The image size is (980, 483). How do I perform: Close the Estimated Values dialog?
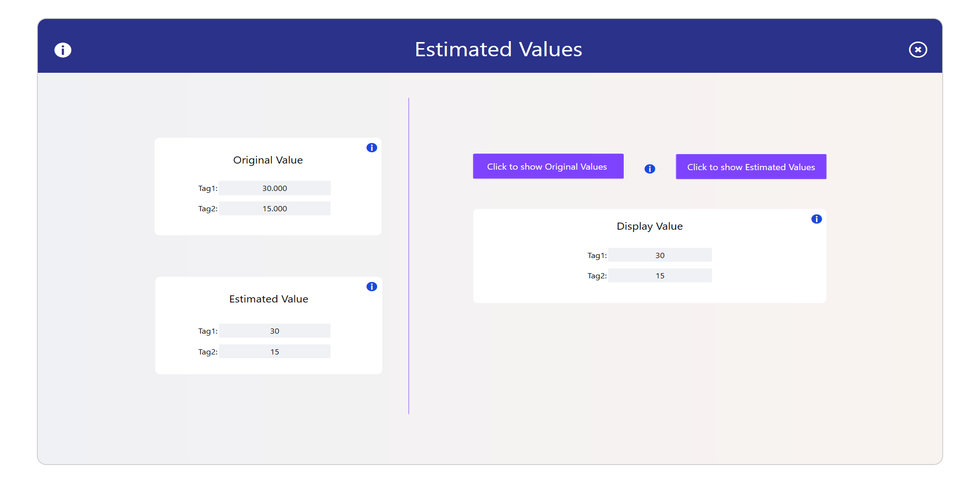point(918,50)
